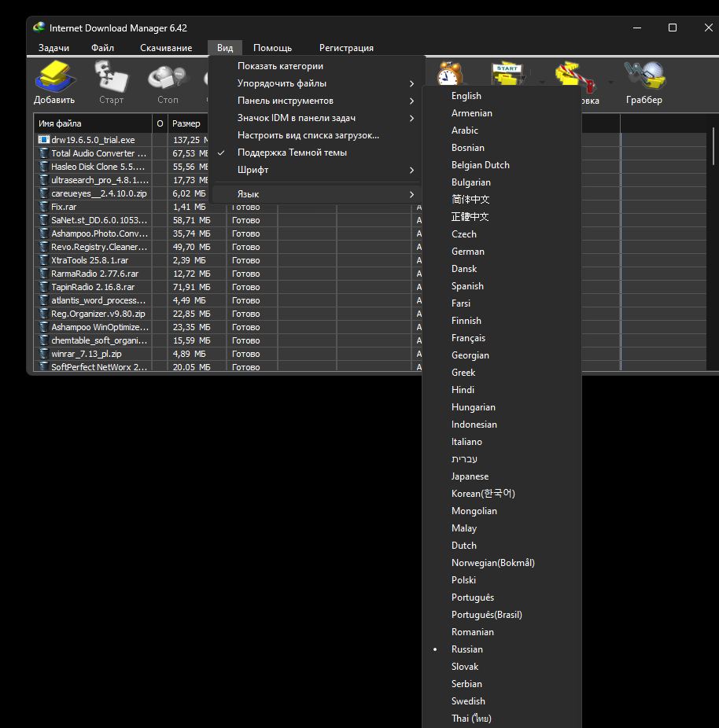Click the archive icon of Ashampoo WinOptimize
Image resolution: width=719 pixels, height=728 pixels.
click(44, 327)
